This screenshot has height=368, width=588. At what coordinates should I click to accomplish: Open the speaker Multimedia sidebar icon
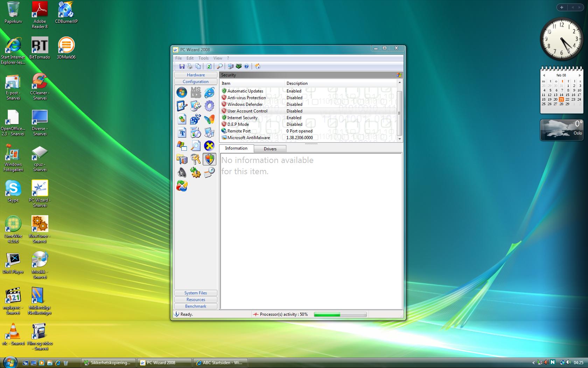182,172
